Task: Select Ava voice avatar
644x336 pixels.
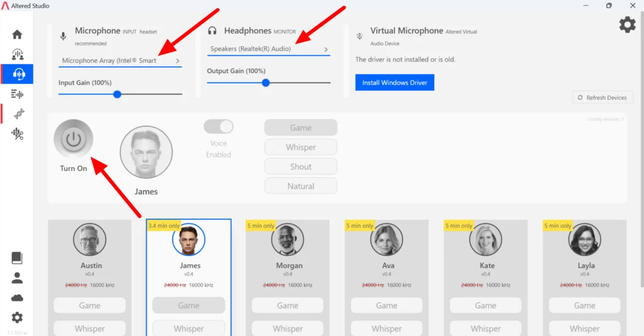Action: tap(386, 239)
